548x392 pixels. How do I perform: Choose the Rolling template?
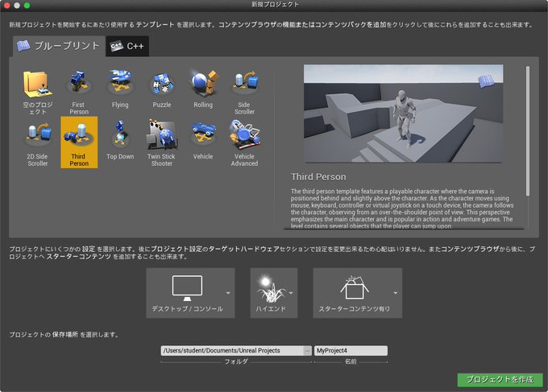[x=203, y=88]
